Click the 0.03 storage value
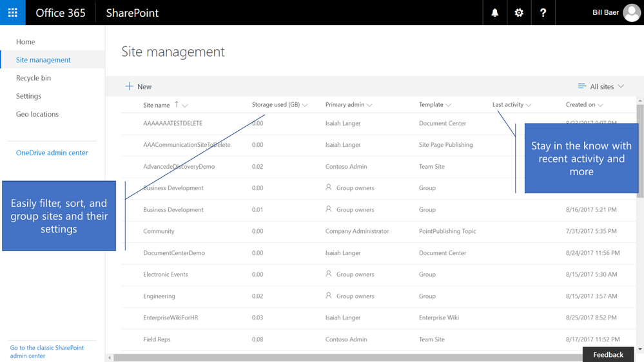Viewport: 644px width, 362px height. click(x=257, y=318)
